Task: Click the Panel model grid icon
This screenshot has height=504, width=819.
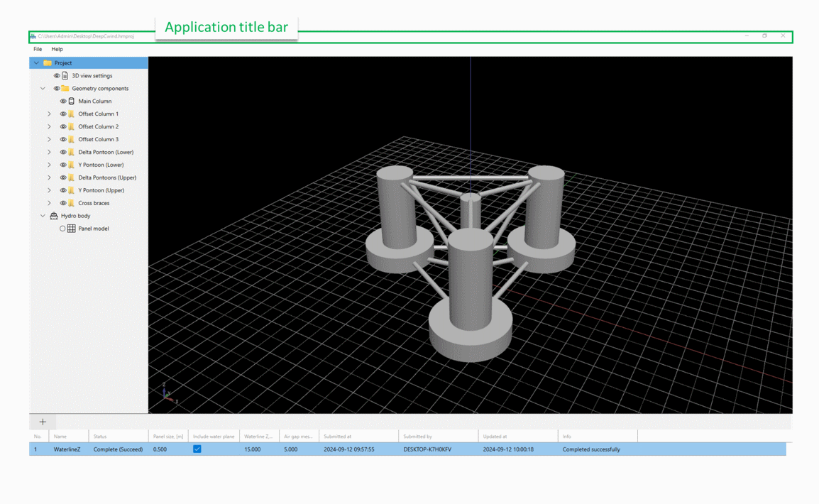Action: point(72,229)
